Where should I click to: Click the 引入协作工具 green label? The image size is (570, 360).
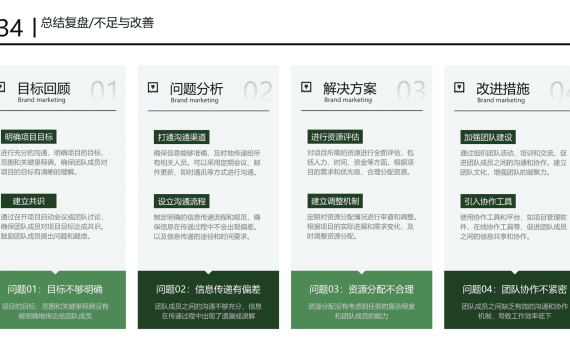pos(488,201)
